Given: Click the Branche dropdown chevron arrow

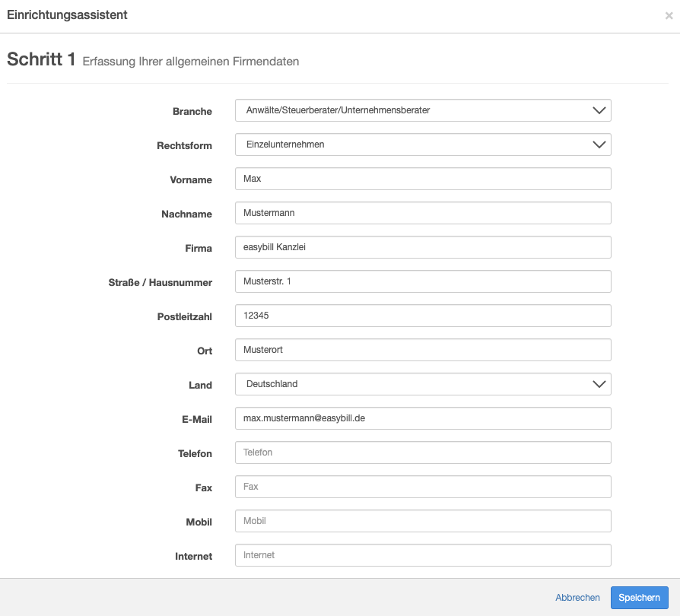Looking at the screenshot, I should [x=599, y=110].
